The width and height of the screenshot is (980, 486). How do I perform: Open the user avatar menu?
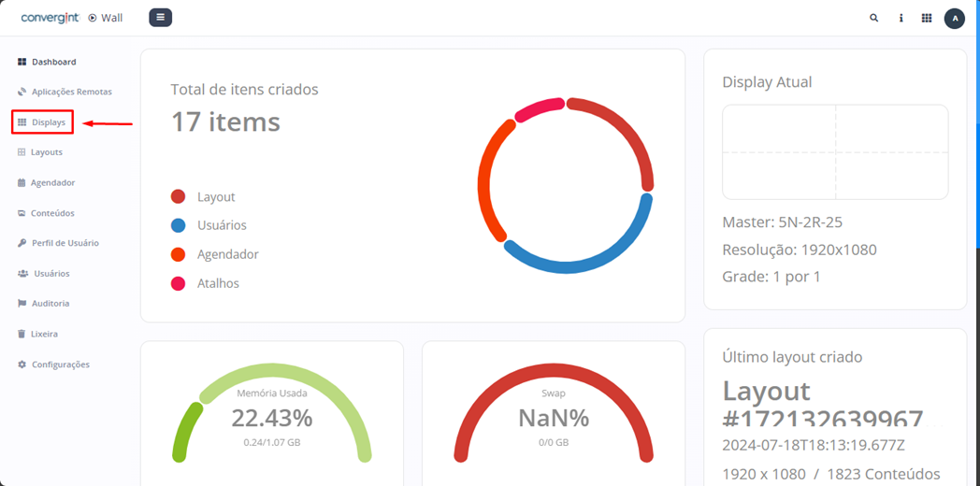pyautogui.click(x=954, y=18)
